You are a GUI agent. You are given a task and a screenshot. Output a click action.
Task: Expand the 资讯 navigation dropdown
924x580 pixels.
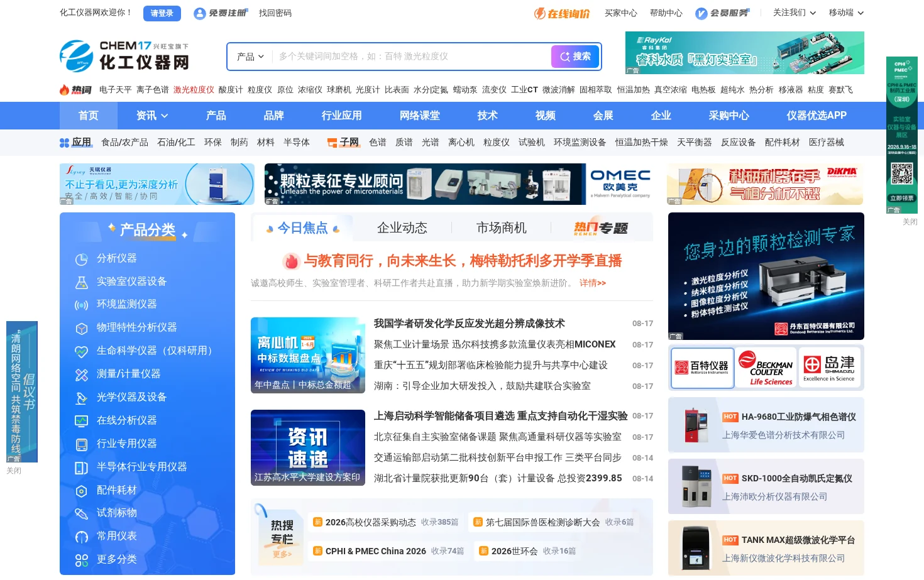pos(152,116)
